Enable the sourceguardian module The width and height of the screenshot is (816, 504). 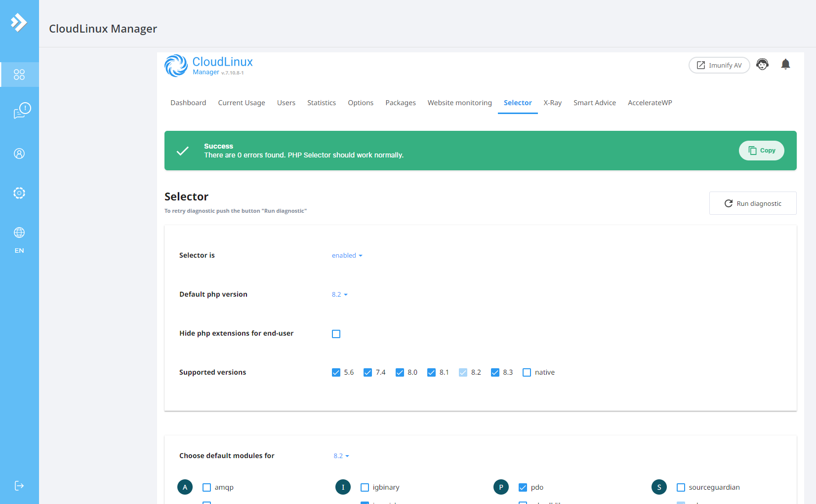coord(681,487)
